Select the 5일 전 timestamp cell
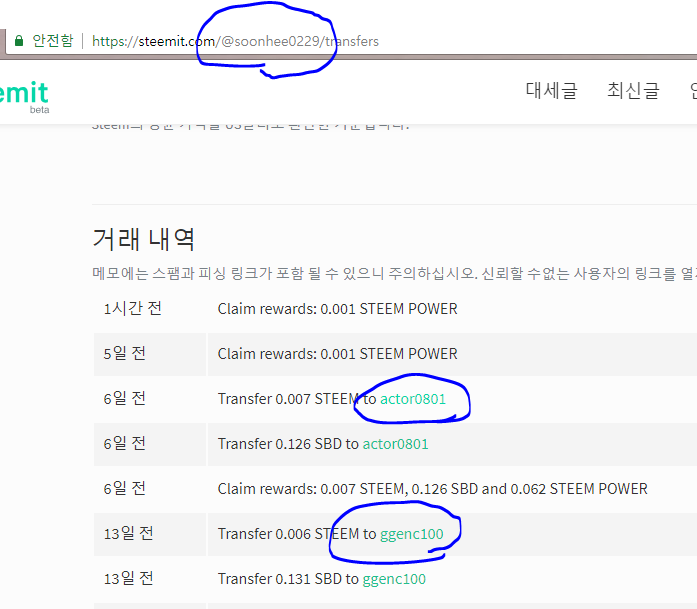The image size is (697, 609). [150, 354]
